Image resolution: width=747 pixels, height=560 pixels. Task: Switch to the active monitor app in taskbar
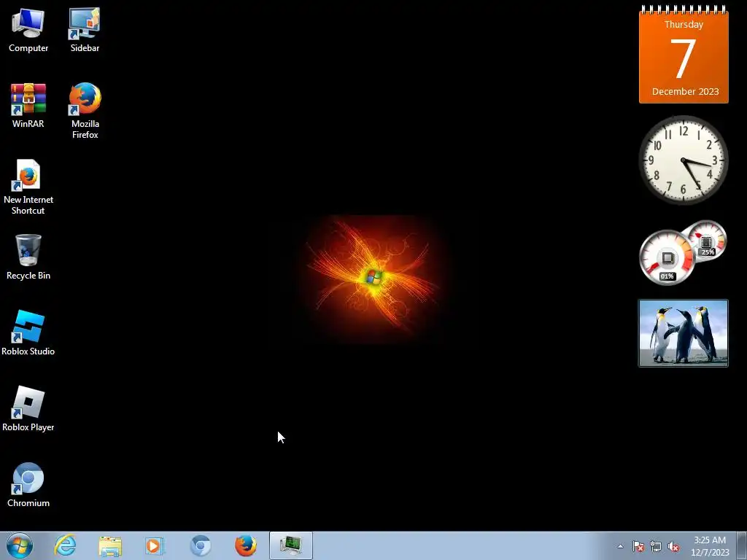point(291,545)
